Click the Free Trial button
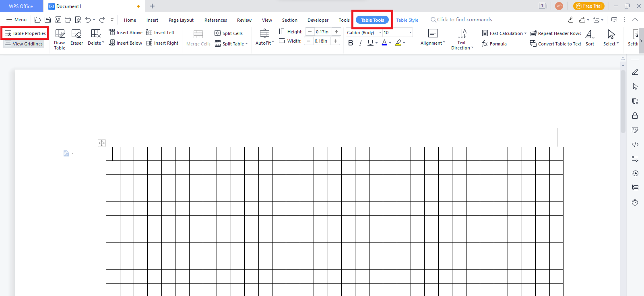Viewport: 644px width, 296px height. 588,6
